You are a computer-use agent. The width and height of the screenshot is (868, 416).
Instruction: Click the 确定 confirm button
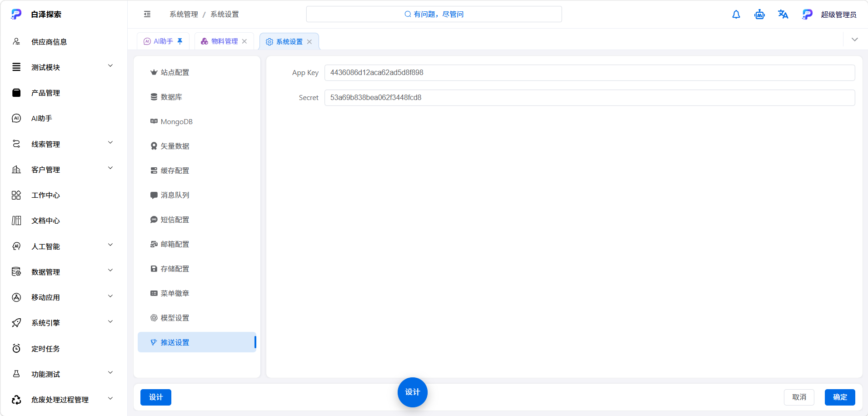(x=840, y=397)
